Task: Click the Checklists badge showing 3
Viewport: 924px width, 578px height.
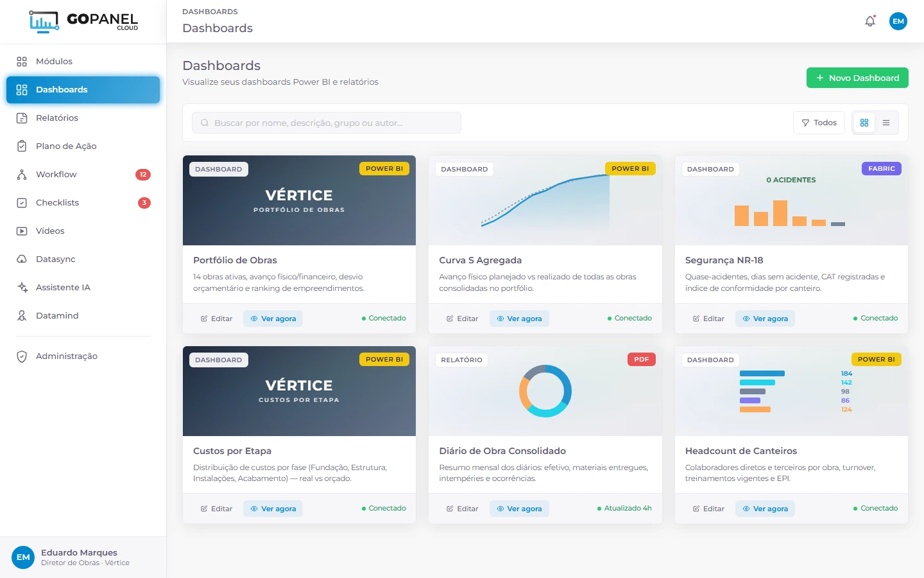Action: pos(144,203)
